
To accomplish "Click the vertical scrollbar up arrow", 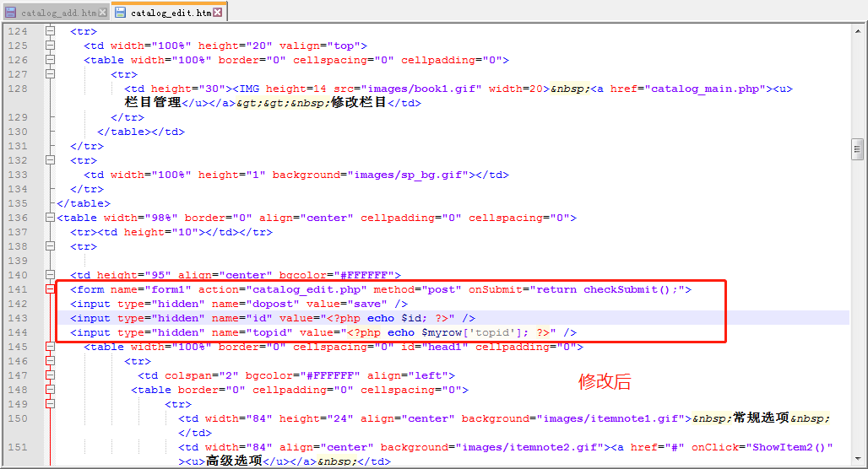I will click(858, 30).
